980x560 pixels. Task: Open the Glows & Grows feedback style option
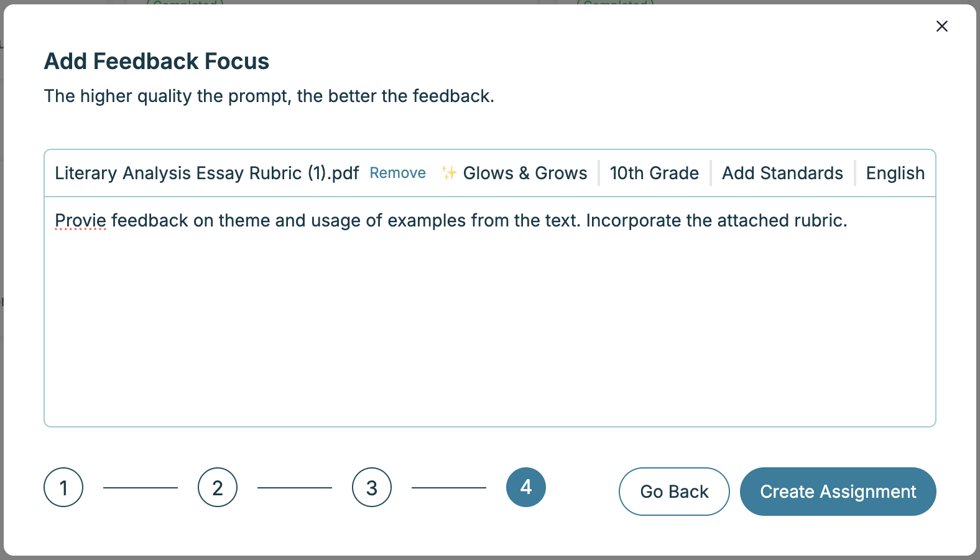coord(525,173)
